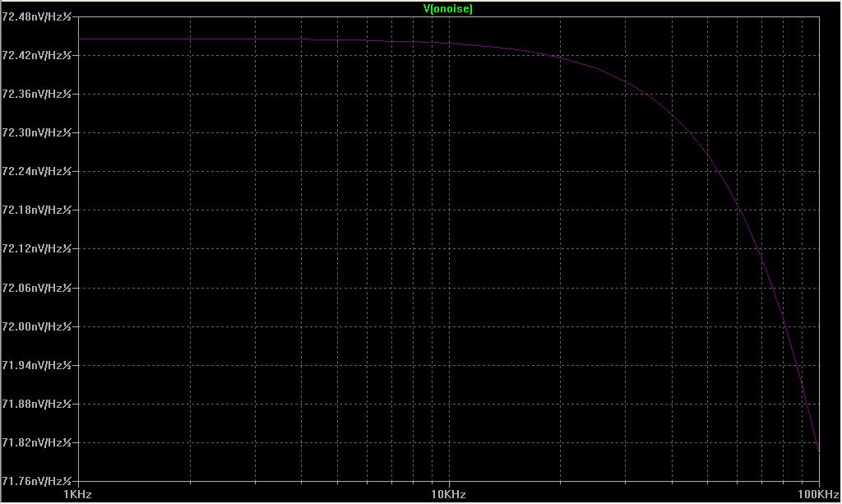The width and height of the screenshot is (842, 504).
Task: Click the 72.12nV/Hz½ axis label
Action: click(x=36, y=248)
